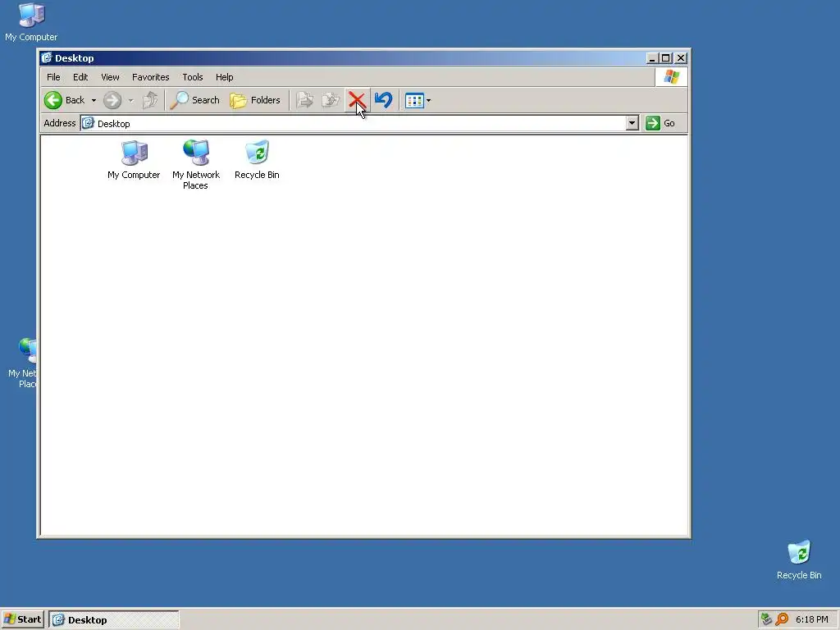Image resolution: width=840 pixels, height=630 pixels.
Task: Open the Search pane from toolbar
Action: (x=195, y=100)
